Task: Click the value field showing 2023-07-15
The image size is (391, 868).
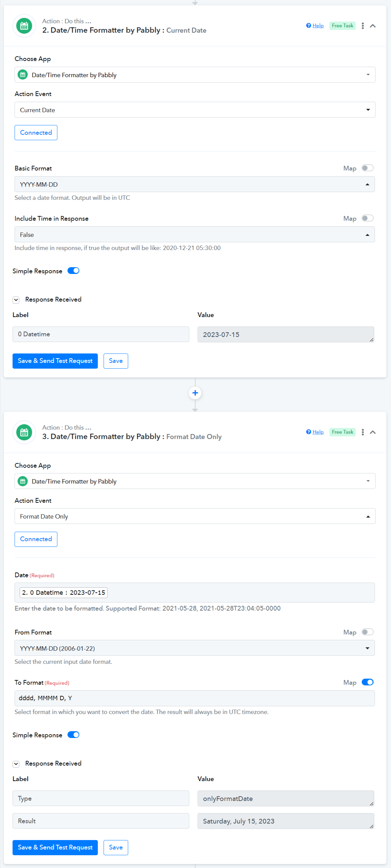Action: [286, 335]
